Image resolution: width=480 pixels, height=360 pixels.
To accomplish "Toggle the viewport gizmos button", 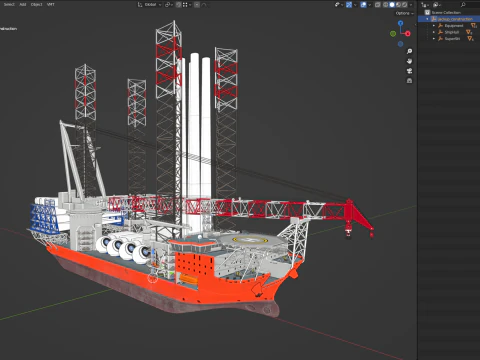I will point(349,5).
